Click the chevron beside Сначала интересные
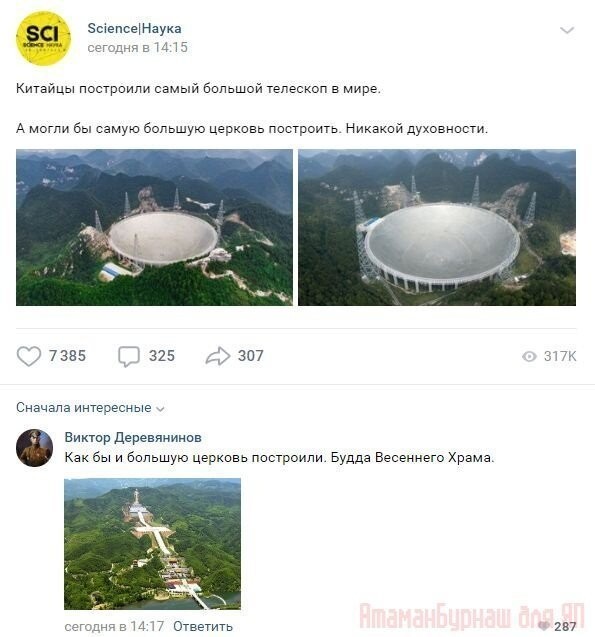595x637 pixels. pyautogui.click(x=160, y=409)
